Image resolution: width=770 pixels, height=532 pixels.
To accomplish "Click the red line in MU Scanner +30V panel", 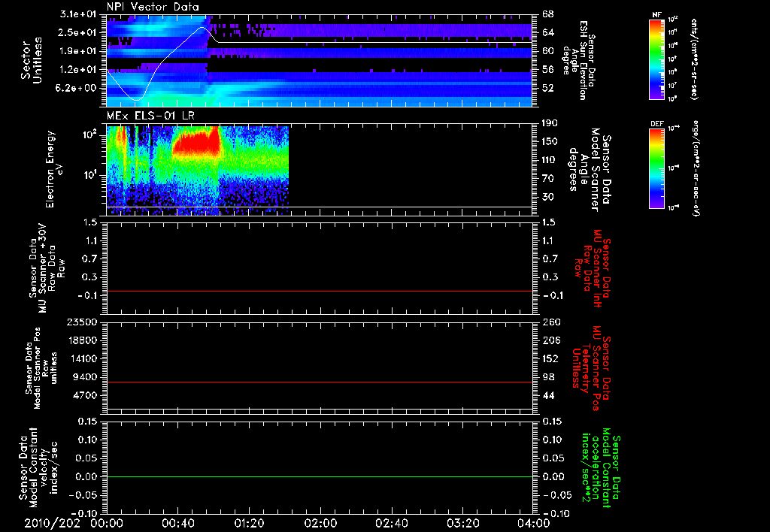I will coord(319,291).
